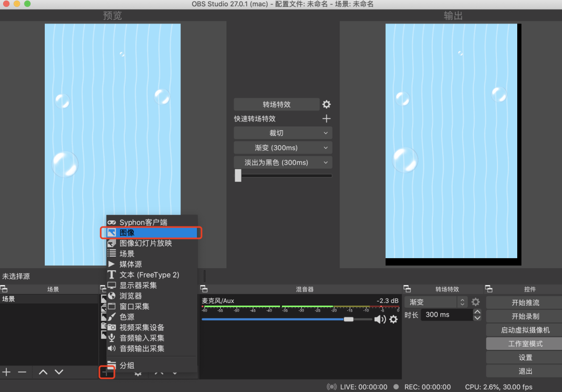Mute 麦克风/Aux with speaker icon

tap(380, 319)
